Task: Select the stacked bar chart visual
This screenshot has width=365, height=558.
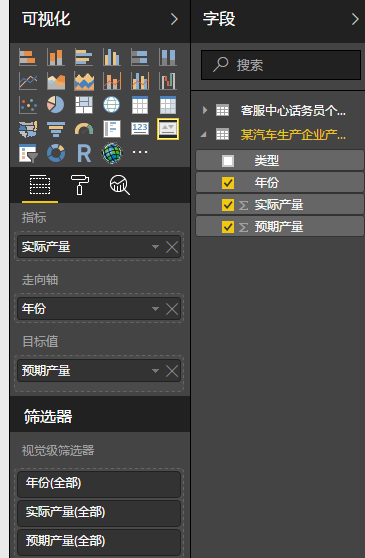Action: tap(28, 57)
